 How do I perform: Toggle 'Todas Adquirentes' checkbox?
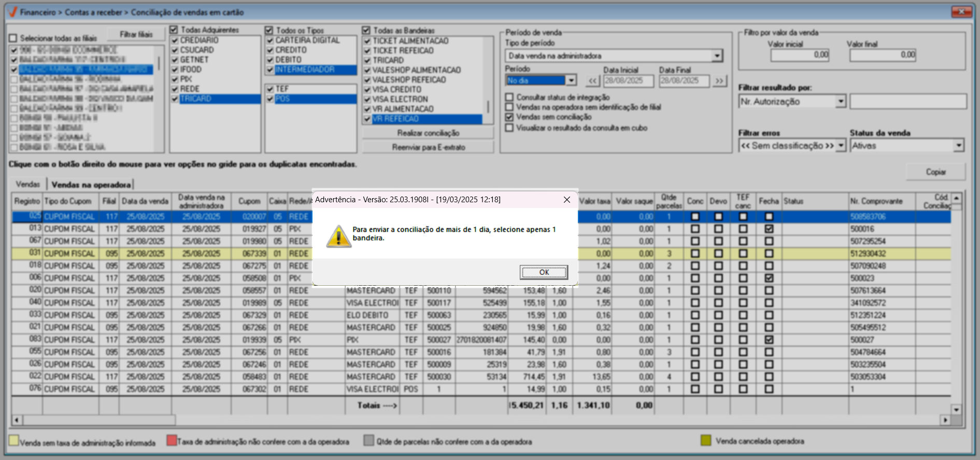pos(174,30)
